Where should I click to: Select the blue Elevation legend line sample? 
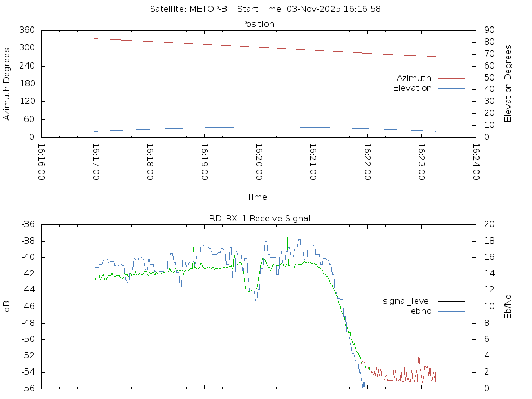(451, 88)
